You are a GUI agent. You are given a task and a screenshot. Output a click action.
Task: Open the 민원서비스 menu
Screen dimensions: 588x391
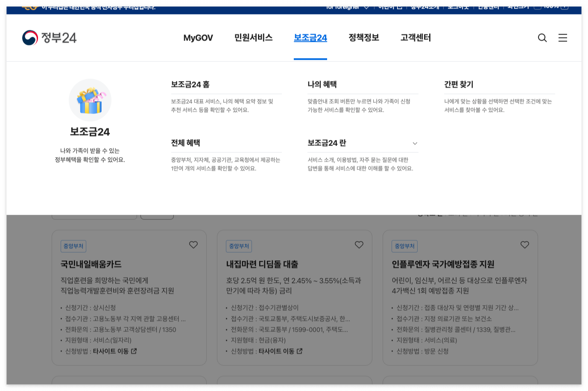(253, 38)
